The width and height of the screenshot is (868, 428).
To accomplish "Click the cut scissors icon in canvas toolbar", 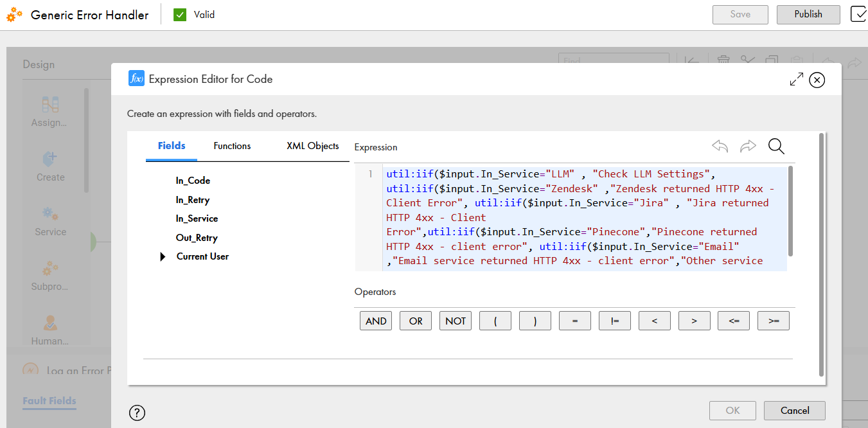I will click(747, 61).
